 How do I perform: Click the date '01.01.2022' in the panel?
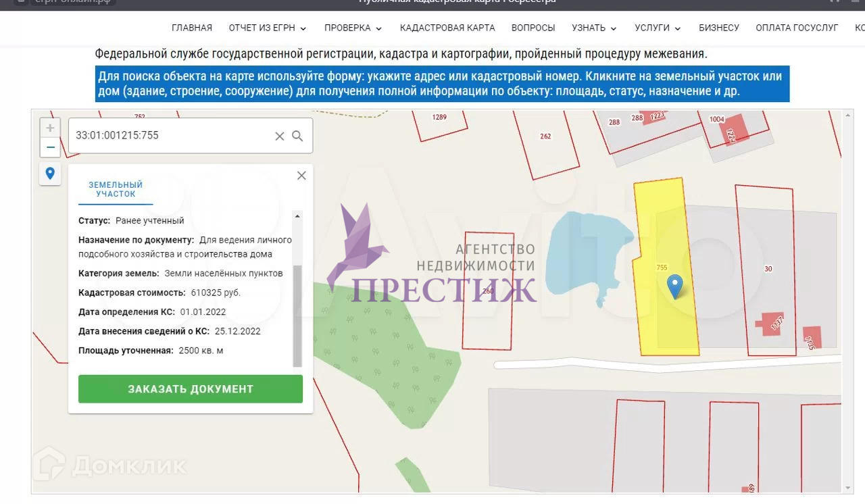[203, 312]
